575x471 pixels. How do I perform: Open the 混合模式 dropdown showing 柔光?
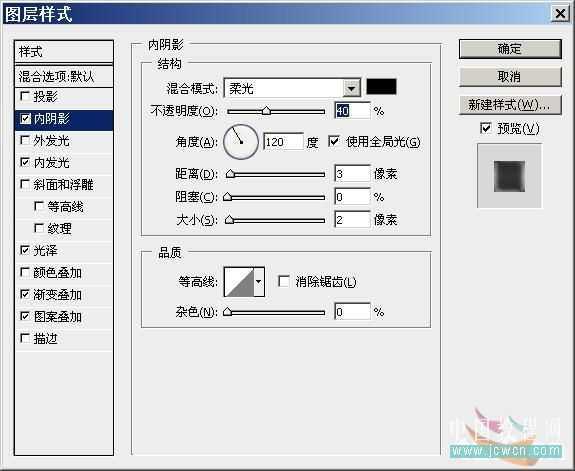(x=292, y=88)
